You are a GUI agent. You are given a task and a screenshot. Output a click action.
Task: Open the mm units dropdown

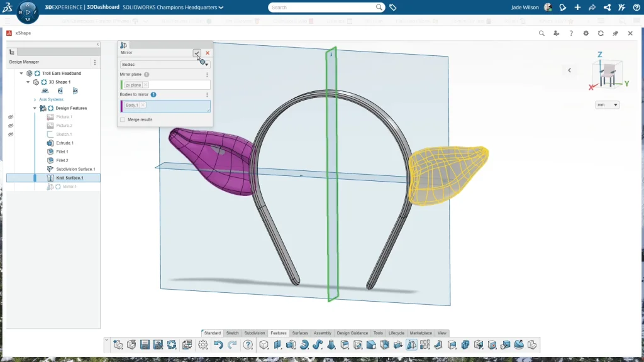606,104
